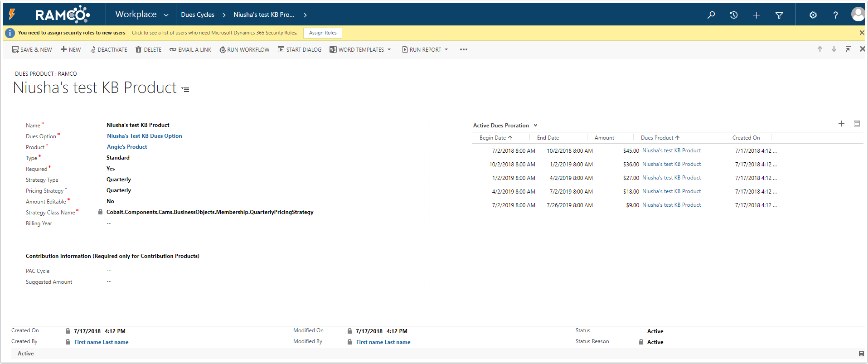Click the Assign Roles button
Screen dimensions: 868x364
tap(323, 33)
